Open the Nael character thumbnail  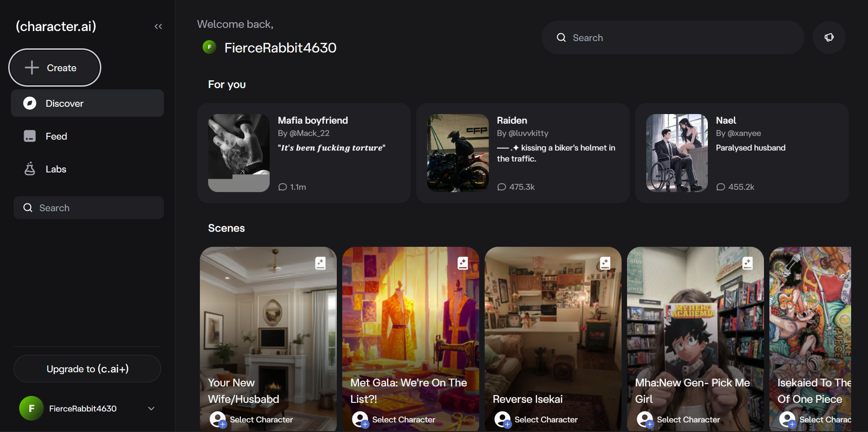[677, 153]
